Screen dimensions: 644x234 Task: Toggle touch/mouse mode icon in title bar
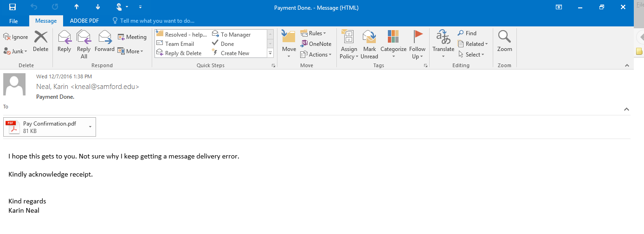click(x=119, y=7)
